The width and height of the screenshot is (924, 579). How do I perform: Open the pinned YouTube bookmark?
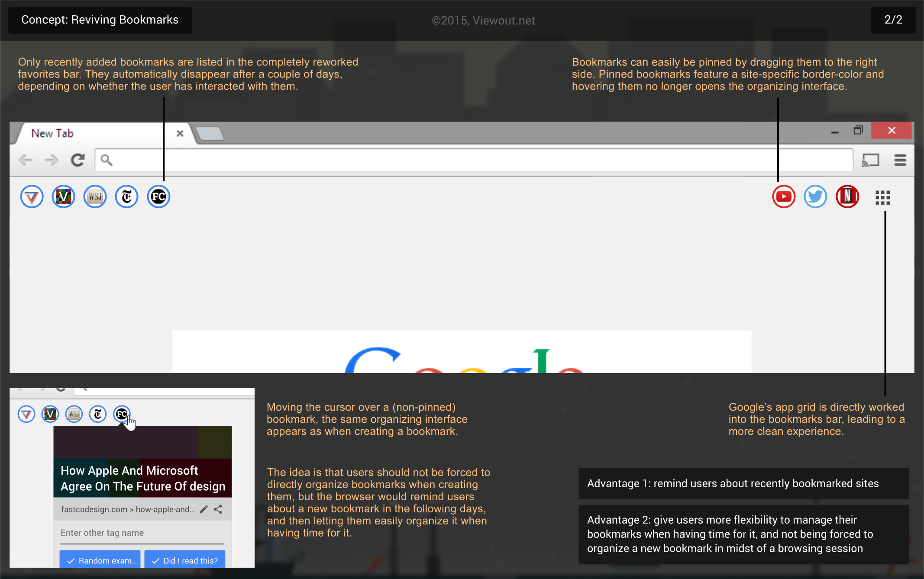coord(784,197)
